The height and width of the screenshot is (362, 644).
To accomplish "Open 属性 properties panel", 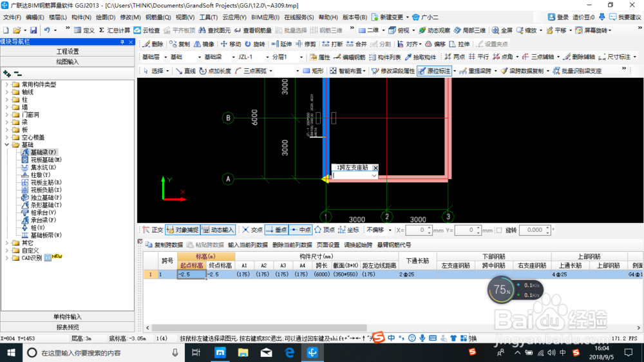I will tap(320, 57).
